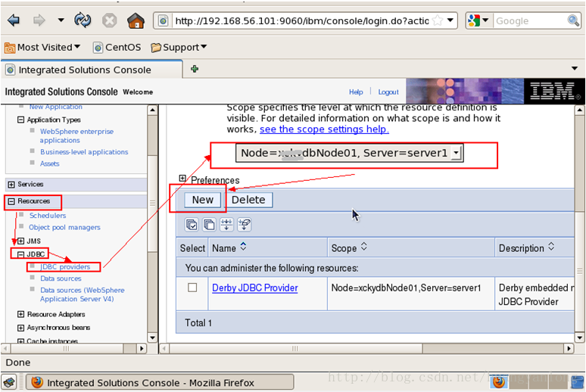586x392 pixels.
Task: Open the Assets link
Action: point(50,163)
